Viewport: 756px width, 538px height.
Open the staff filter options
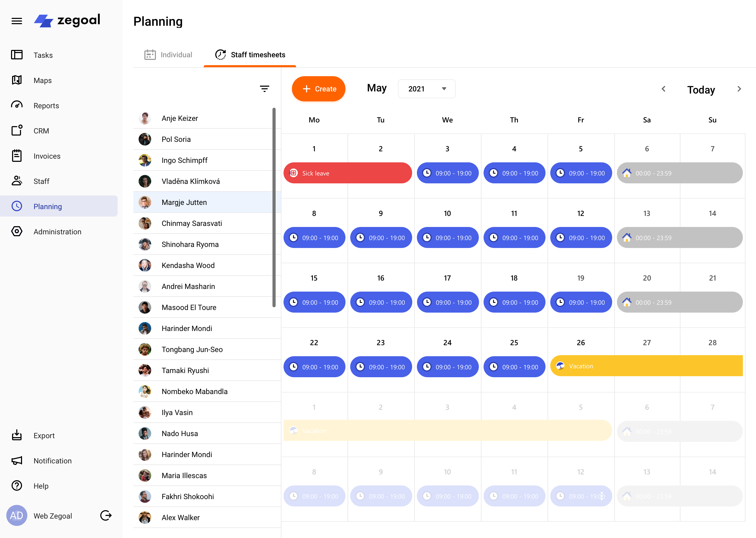264,89
